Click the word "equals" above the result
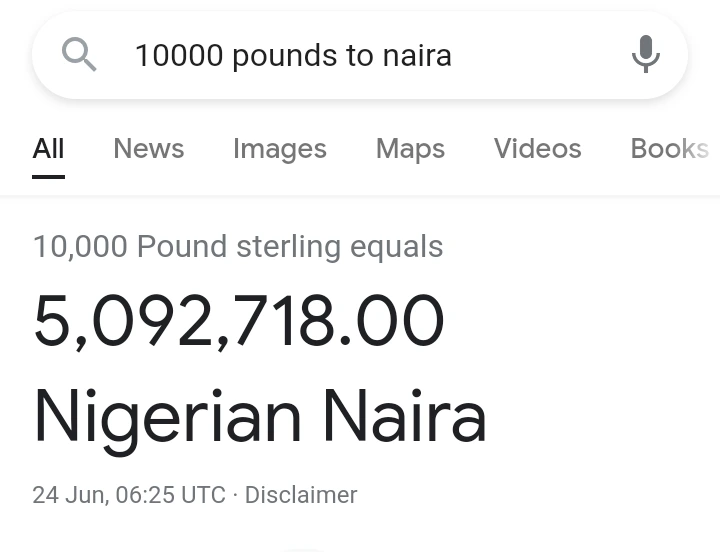720x552 pixels. click(x=396, y=247)
